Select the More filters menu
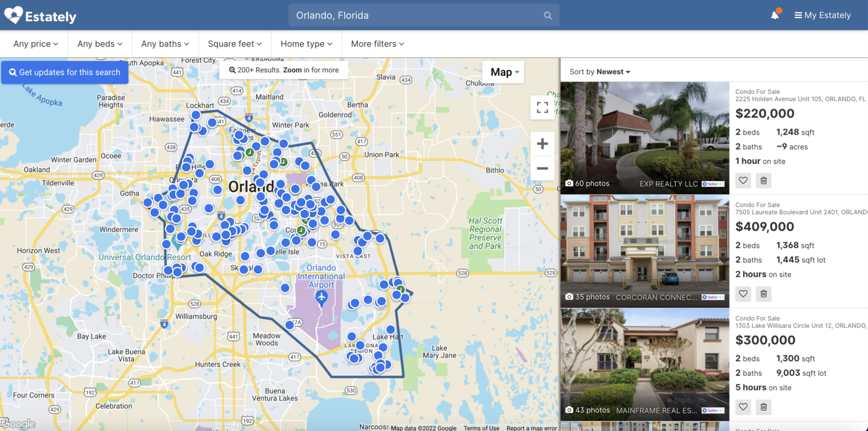This screenshot has width=868, height=431. 376,44
